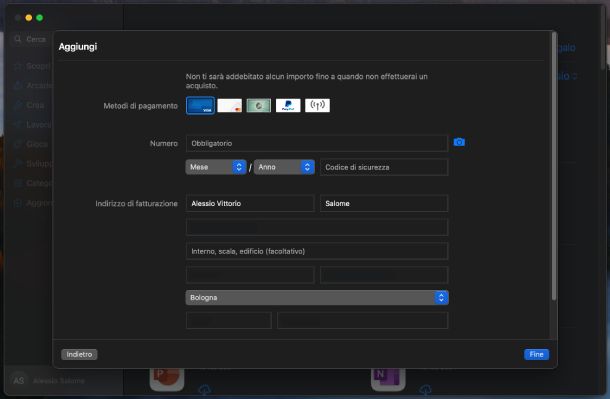Screen dimensions: 610x399
Task: Open the PowerPoint app icon behind dialog
Action: tap(167, 378)
